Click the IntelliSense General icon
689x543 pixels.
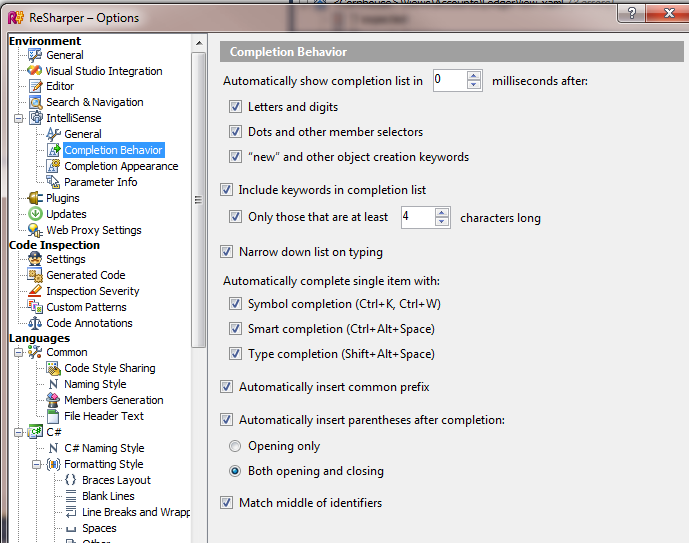point(53,134)
